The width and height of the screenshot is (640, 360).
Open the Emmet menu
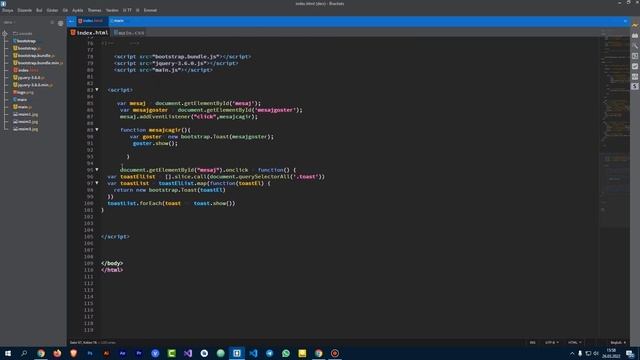point(150,10)
